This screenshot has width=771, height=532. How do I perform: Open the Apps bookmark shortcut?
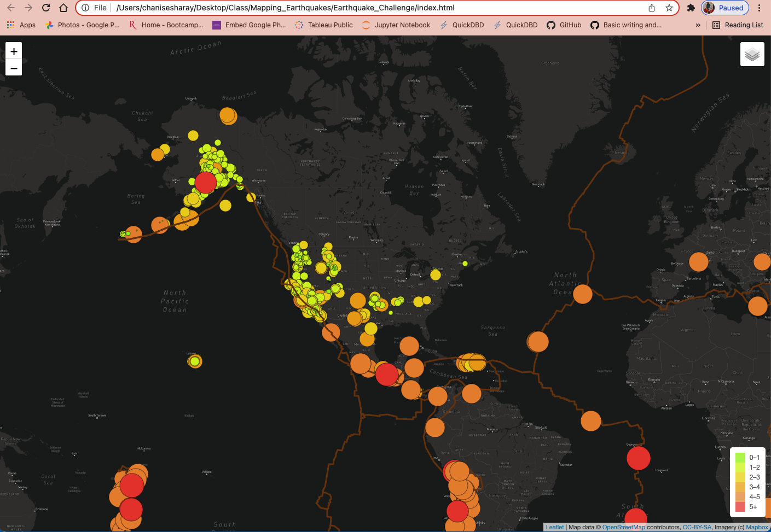coord(21,25)
